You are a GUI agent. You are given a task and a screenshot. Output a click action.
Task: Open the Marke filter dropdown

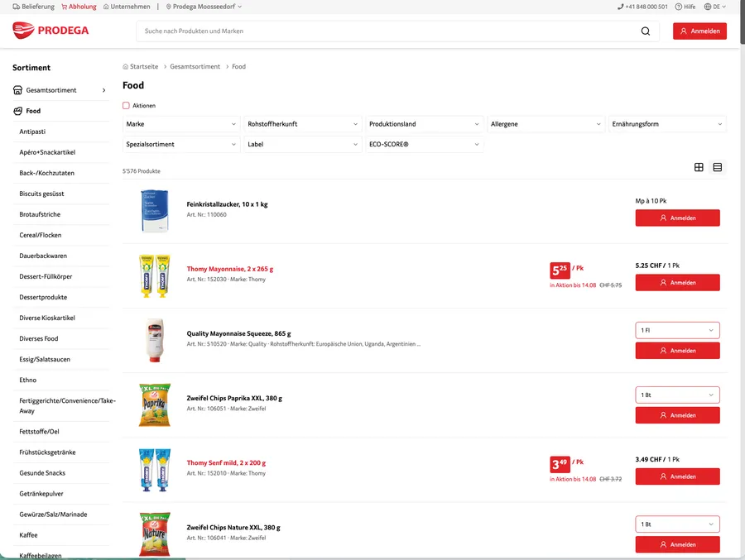[181, 124]
